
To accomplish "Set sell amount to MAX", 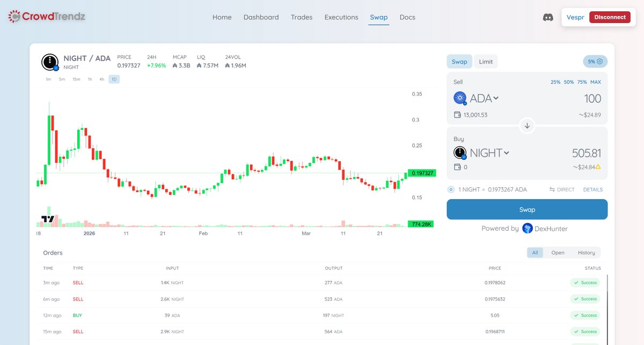I will point(596,82).
